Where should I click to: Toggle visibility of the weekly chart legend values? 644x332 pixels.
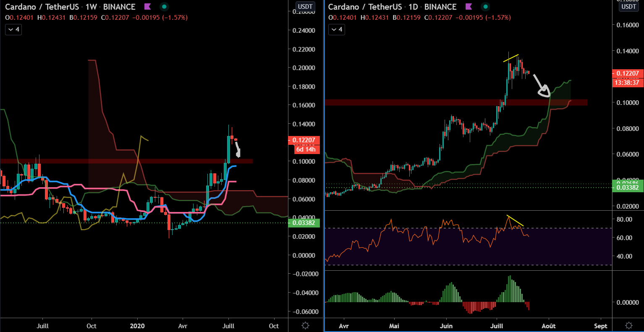(x=13, y=29)
